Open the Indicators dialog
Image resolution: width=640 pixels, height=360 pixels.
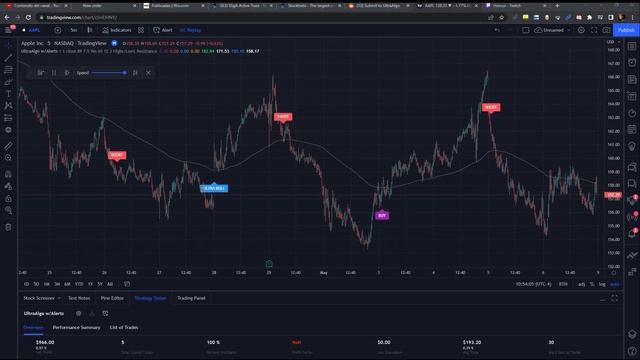click(117, 30)
